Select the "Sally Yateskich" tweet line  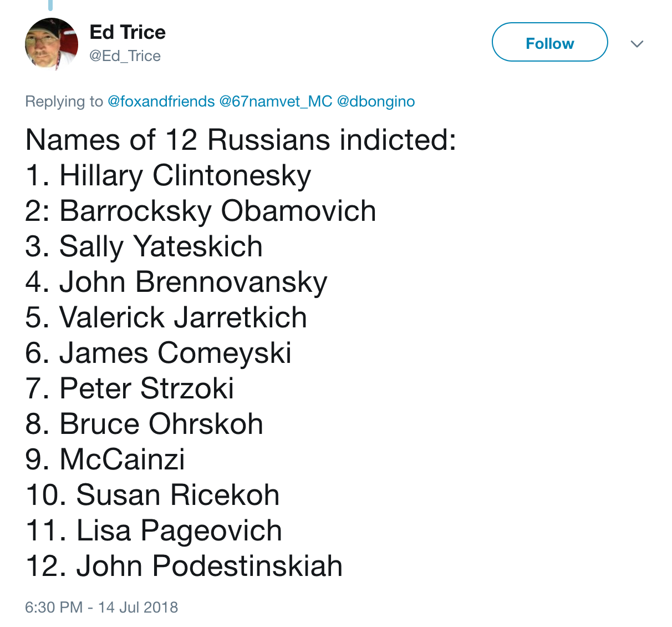coord(144,246)
